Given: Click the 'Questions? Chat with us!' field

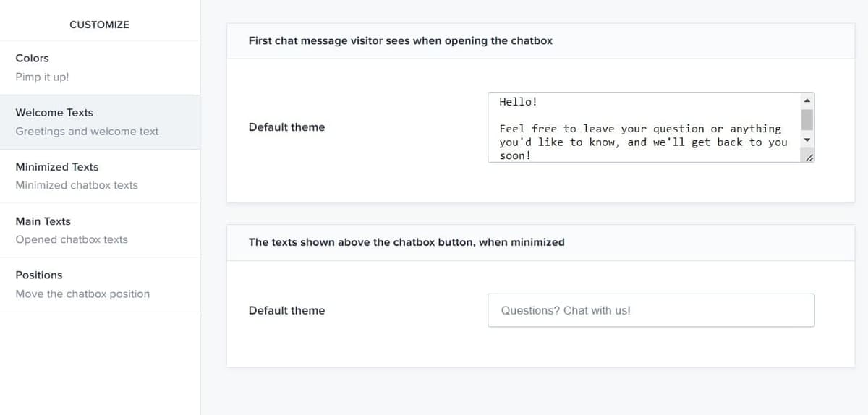Looking at the screenshot, I should click(x=651, y=310).
